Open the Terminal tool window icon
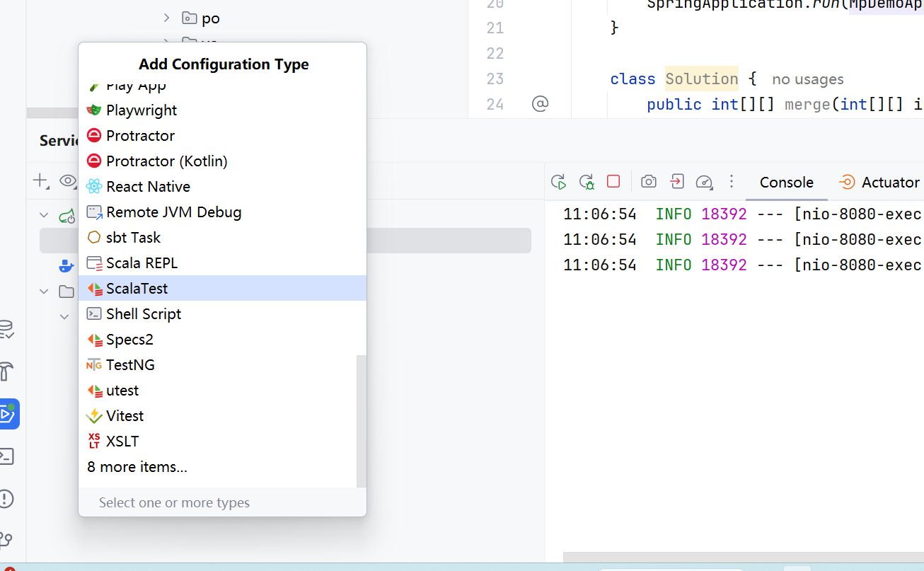The width and height of the screenshot is (924, 571). pyautogui.click(x=6, y=456)
